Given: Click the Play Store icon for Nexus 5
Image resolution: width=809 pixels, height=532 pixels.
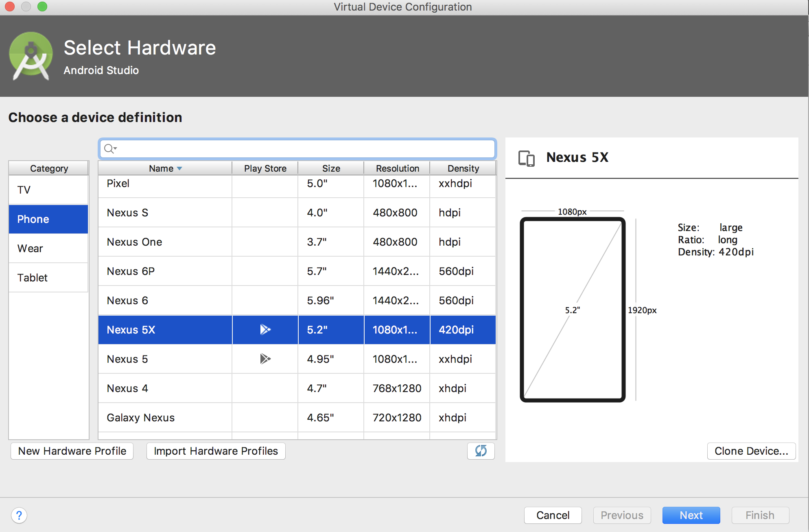Looking at the screenshot, I should point(265,359).
